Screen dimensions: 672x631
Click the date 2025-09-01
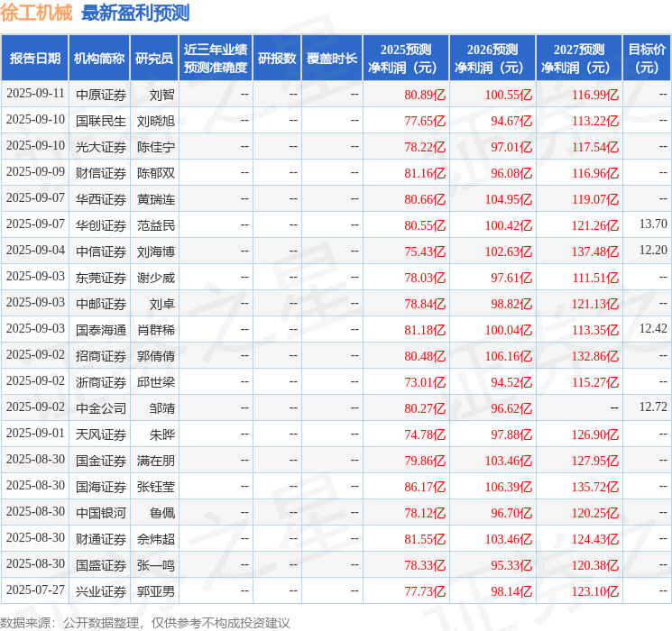[x=35, y=433]
